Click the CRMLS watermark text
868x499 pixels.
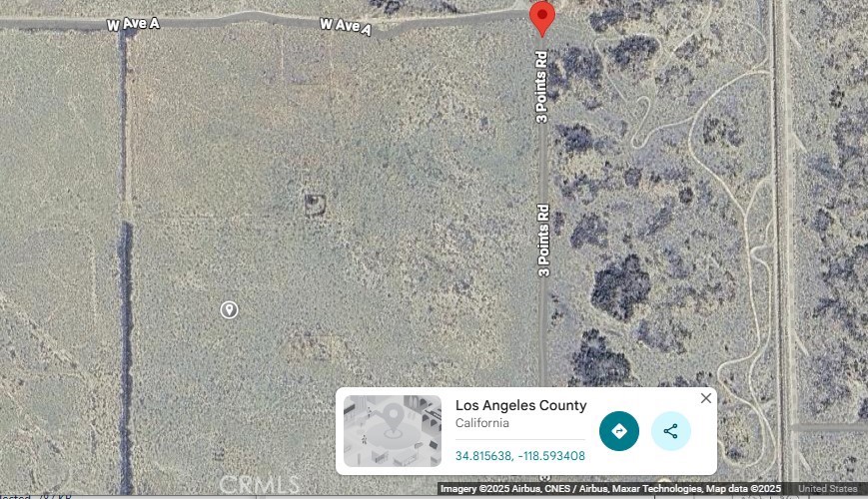tap(259, 485)
